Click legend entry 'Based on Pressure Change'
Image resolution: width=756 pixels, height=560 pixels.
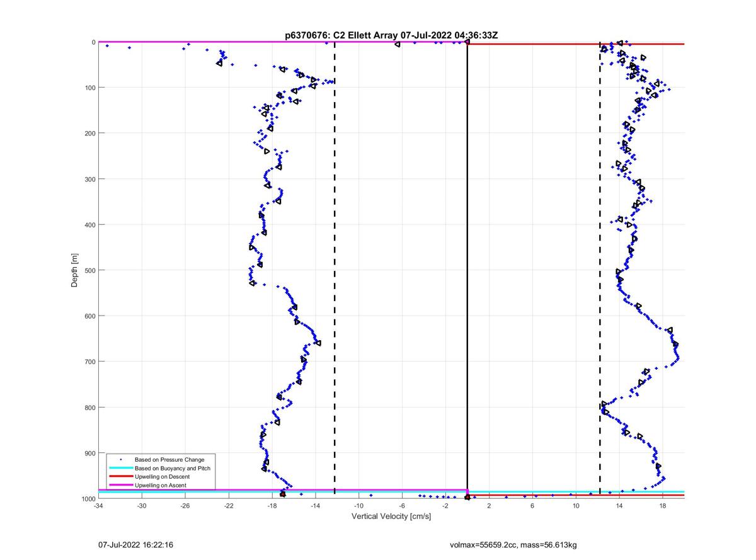tap(169, 460)
